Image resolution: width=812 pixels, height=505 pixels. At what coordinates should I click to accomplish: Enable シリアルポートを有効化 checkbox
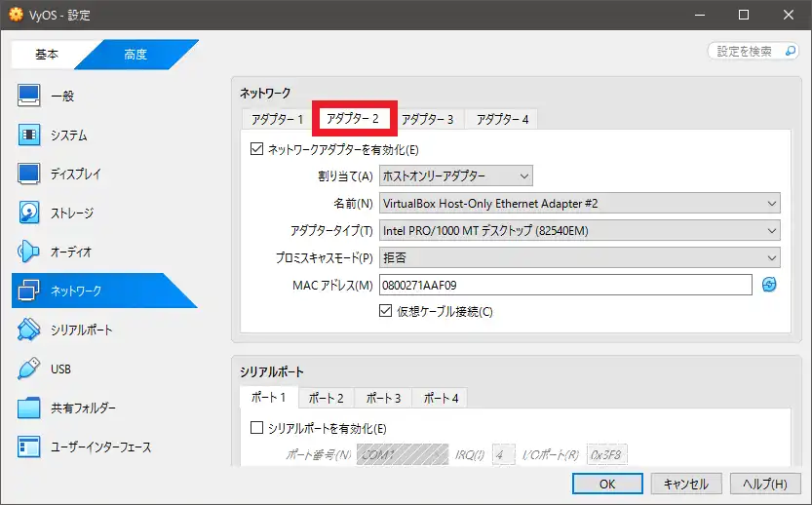[x=256, y=428]
